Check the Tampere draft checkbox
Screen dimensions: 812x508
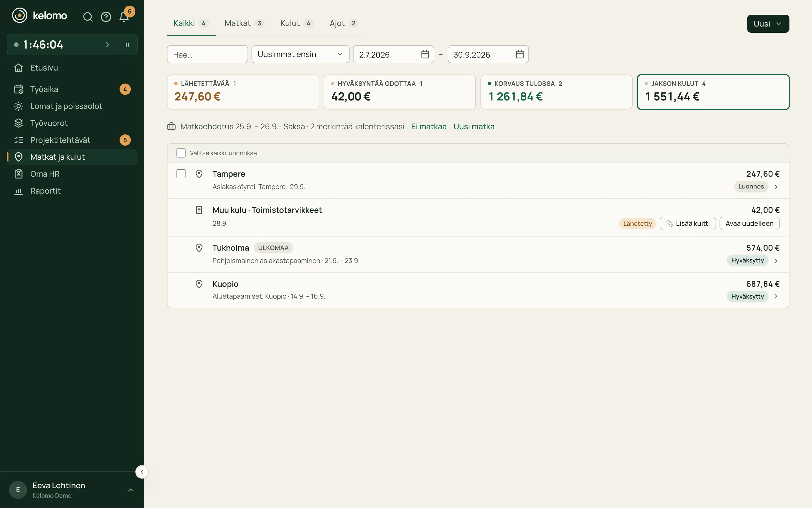[x=181, y=174]
